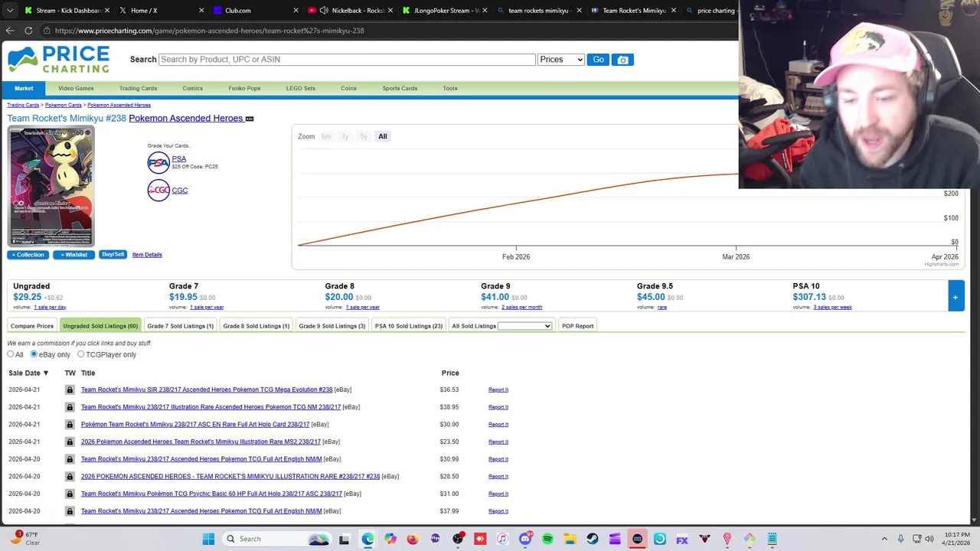This screenshot has width=980, height=551.
Task: Close the Club.com tab
Action: point(296,11)
